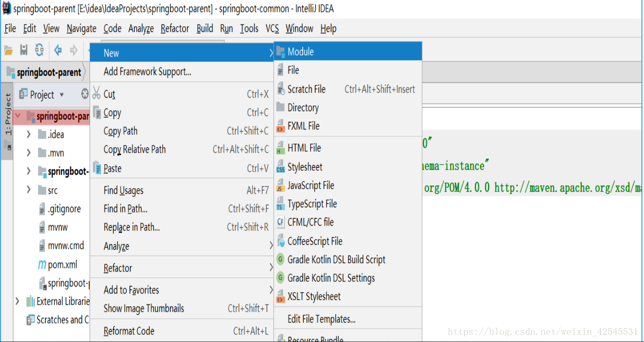Click the External Libraries icon
The width and height of the screenshot is (644, 342).
point(31,301)
